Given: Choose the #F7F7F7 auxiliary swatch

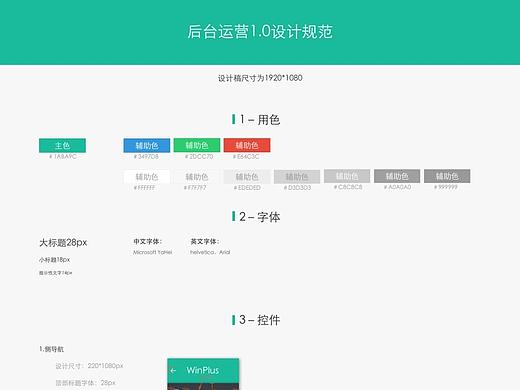Looking at the screenshot, I should 197,177.
